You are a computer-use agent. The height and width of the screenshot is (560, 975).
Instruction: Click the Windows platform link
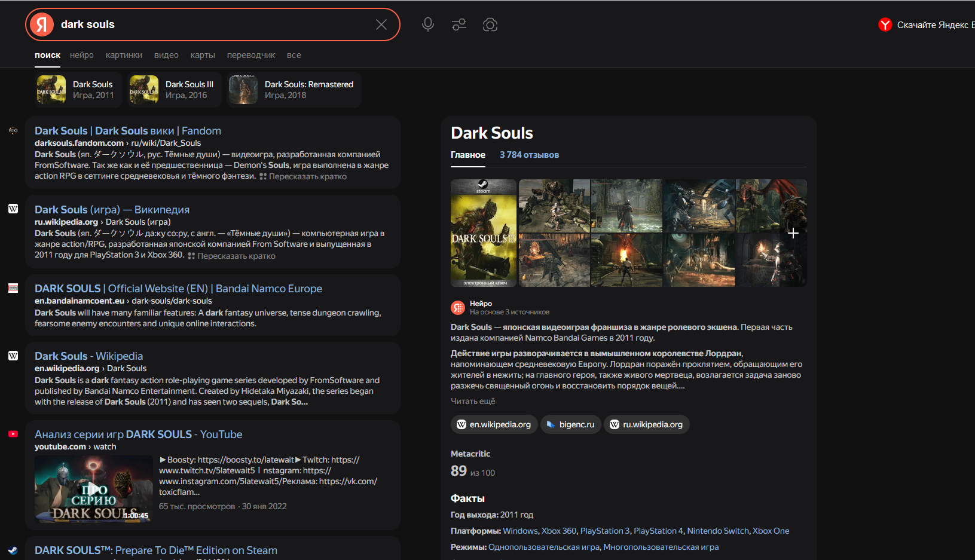pos(521,531)
